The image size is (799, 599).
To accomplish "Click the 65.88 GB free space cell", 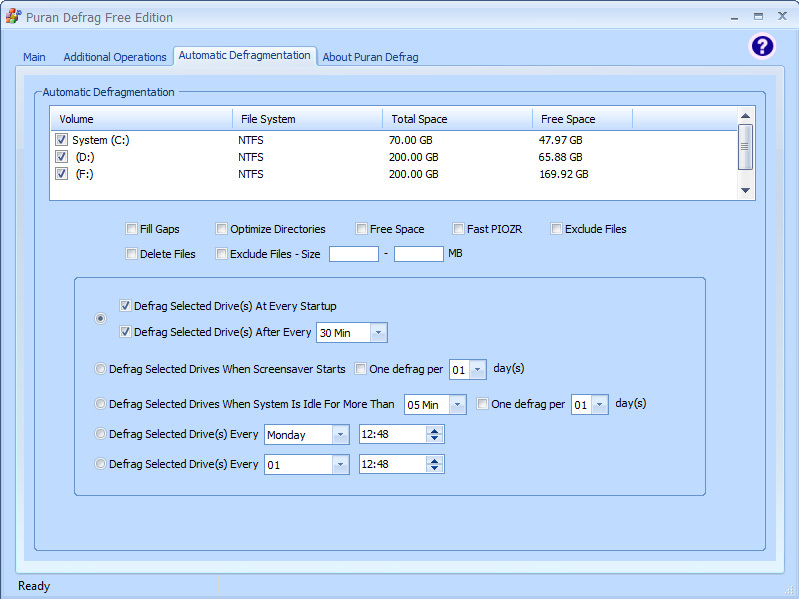I will tap(560, 157).
